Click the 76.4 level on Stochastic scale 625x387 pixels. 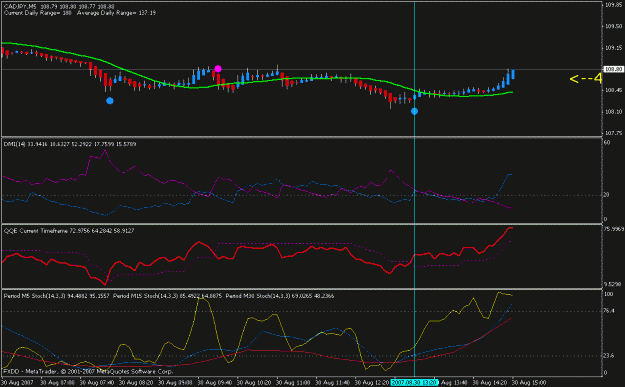tap(609, 311)
